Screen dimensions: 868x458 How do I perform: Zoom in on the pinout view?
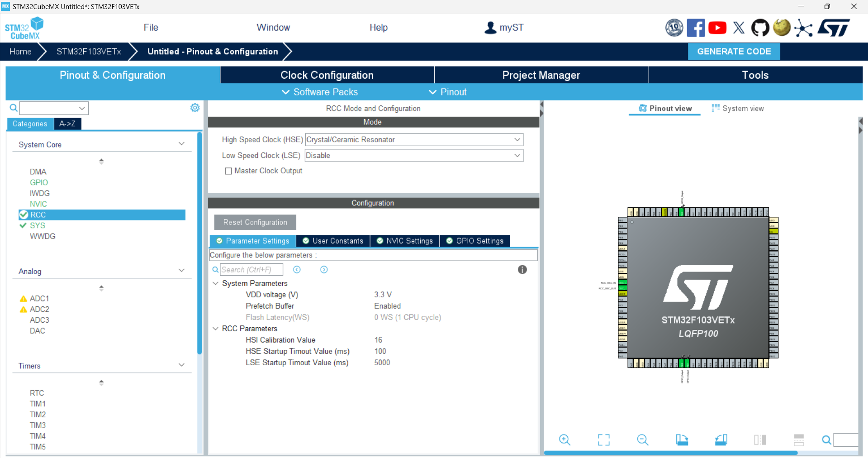click(564, 440)
